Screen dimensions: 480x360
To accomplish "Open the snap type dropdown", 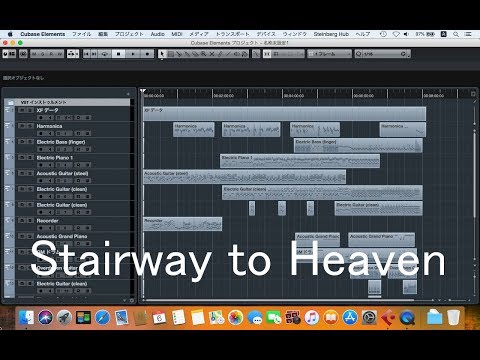I will pyautogui.click(x=289, y=54).
